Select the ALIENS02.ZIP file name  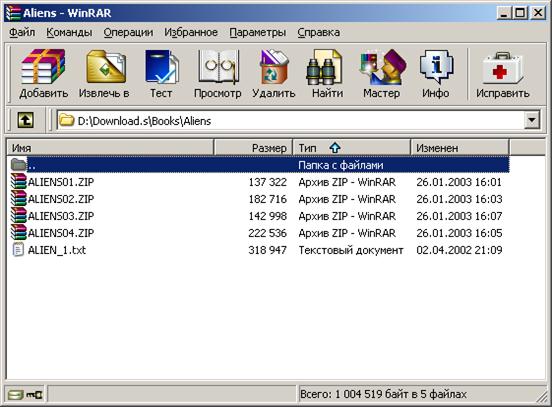61,199
